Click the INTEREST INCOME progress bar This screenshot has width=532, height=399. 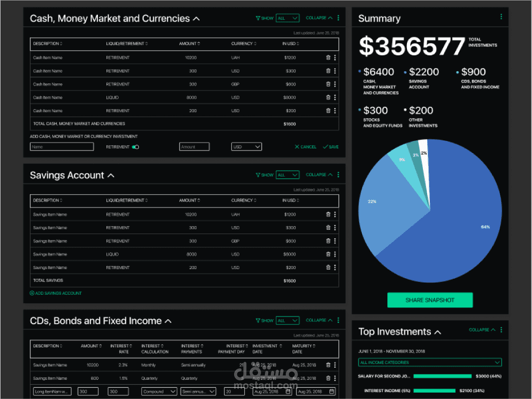434,391
